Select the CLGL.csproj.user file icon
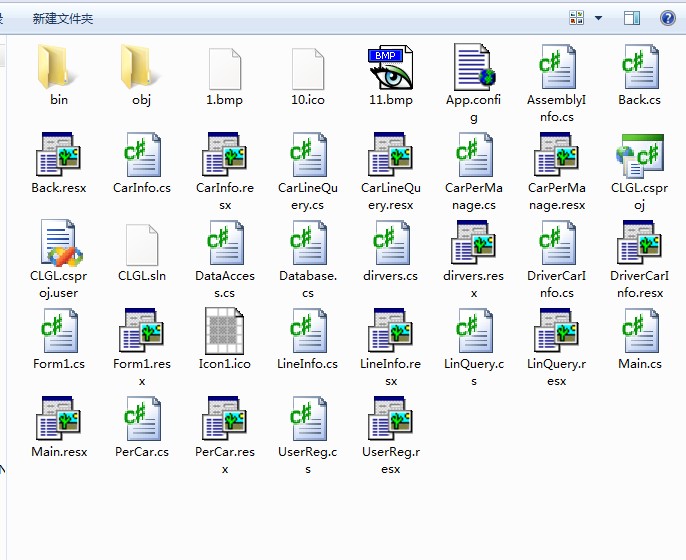Image resolution: width=686 pixels, height=560 pixels. (61, 243)
